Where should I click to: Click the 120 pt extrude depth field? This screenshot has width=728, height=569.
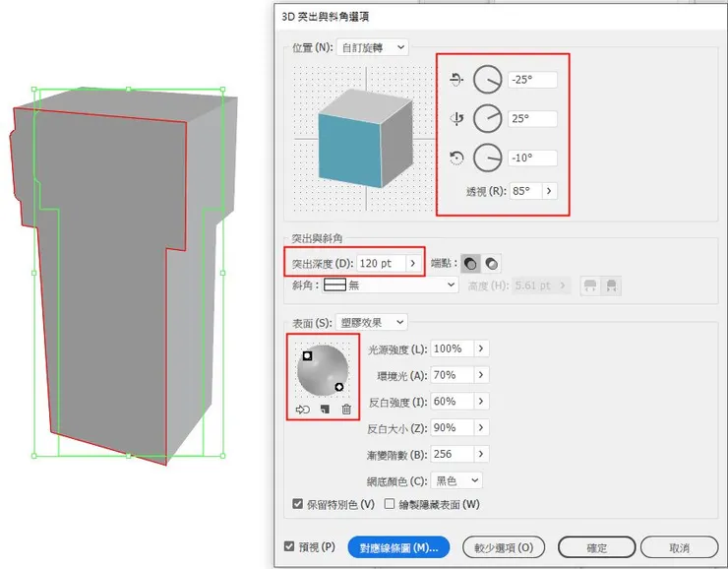click(x=381, y=264)
